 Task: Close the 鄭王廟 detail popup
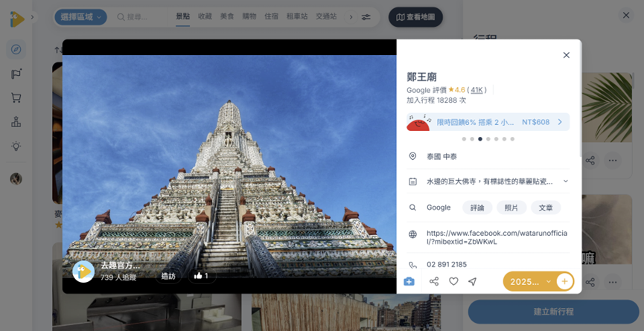(x=567, y=55)
